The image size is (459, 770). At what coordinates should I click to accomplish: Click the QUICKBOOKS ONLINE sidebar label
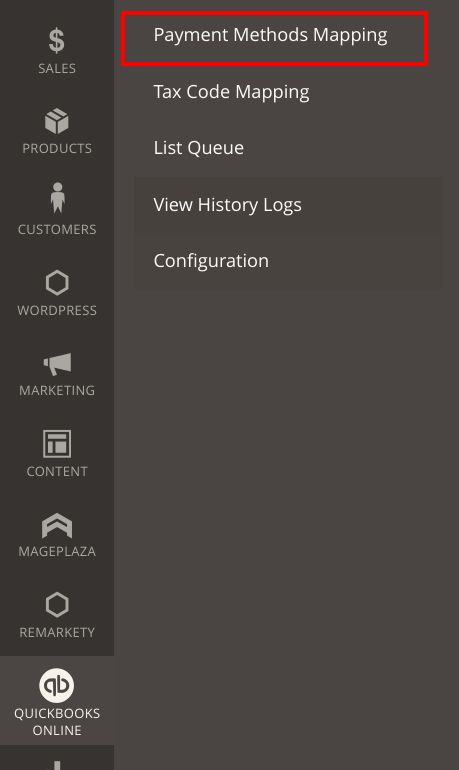(x=57, y=721)
